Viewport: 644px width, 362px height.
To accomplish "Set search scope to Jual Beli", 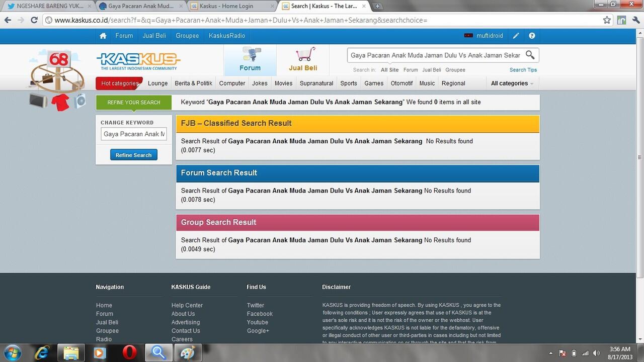I will (432, 70).
